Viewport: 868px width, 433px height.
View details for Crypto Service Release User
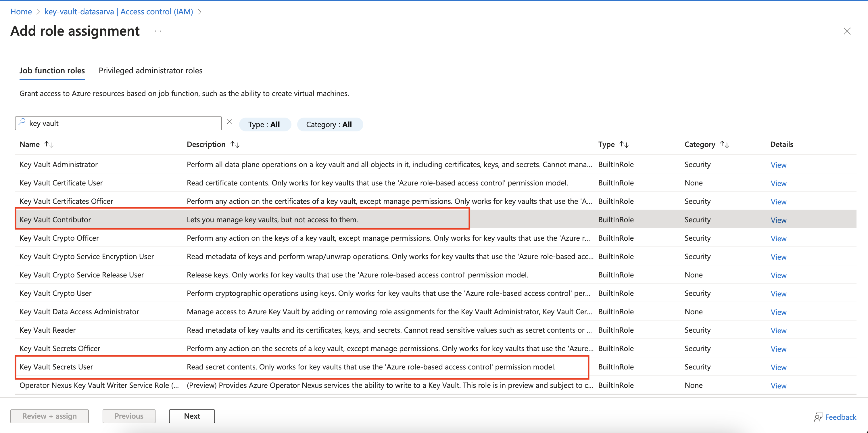click(778, 275)
